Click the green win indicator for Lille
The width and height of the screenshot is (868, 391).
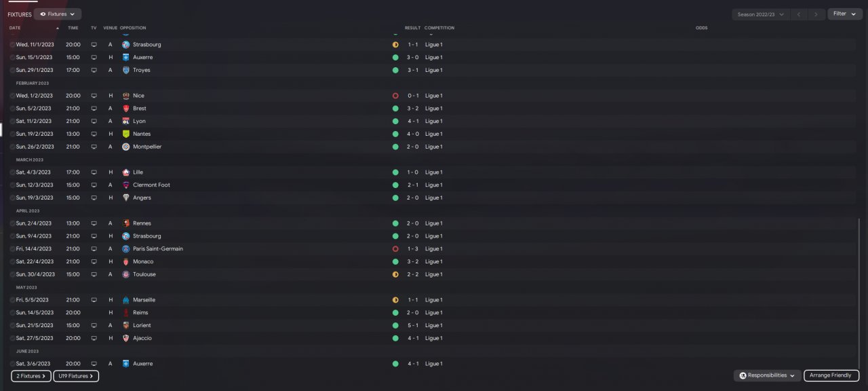(x=395, y=172)
